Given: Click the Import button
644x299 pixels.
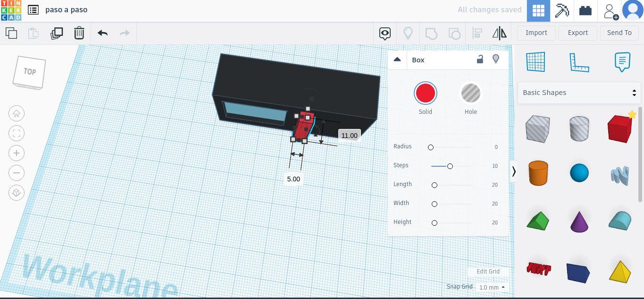Looking at the screenshot, I should (536, 33).
